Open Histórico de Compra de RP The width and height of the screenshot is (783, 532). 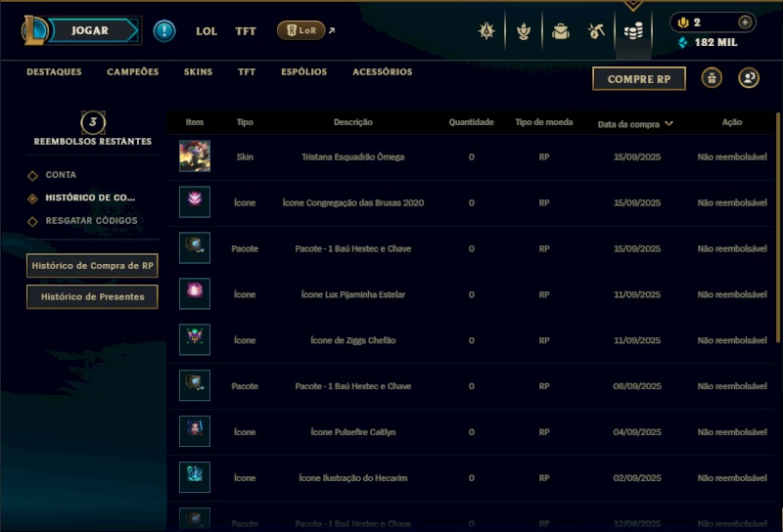pyautogui.click(x=92, y=265)
